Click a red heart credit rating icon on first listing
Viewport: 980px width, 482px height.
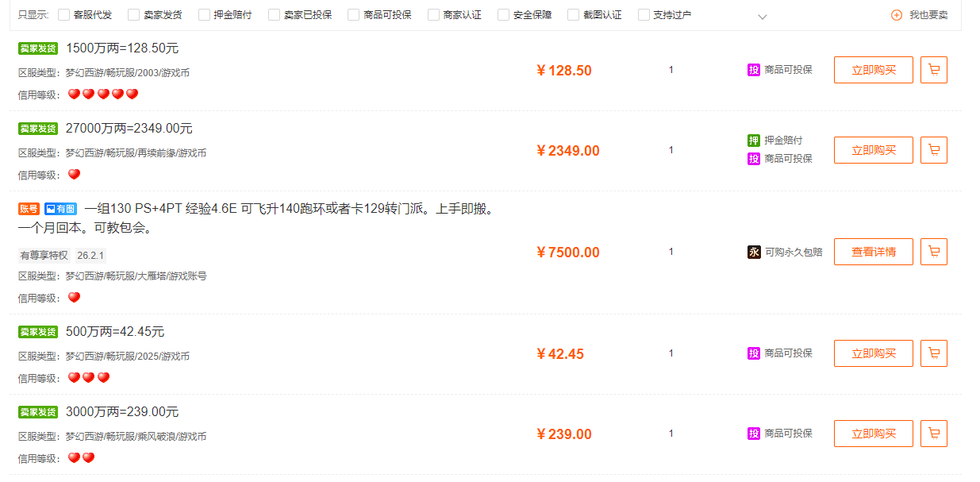pos(74,94)
